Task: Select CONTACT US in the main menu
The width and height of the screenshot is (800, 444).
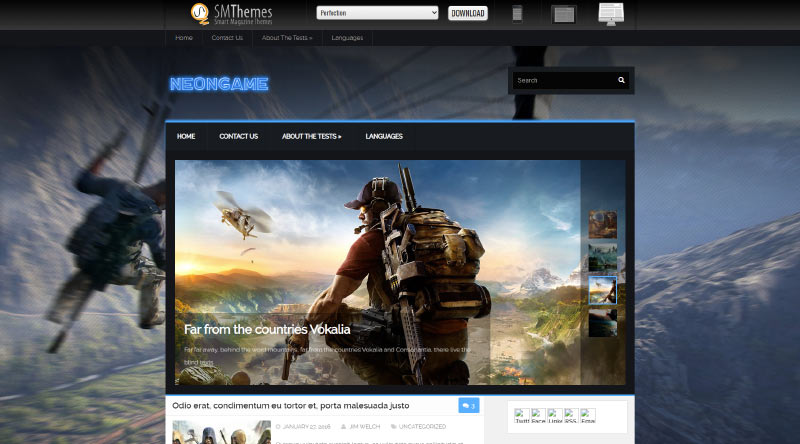Action: pyautogui.click(x=239, y=136)
